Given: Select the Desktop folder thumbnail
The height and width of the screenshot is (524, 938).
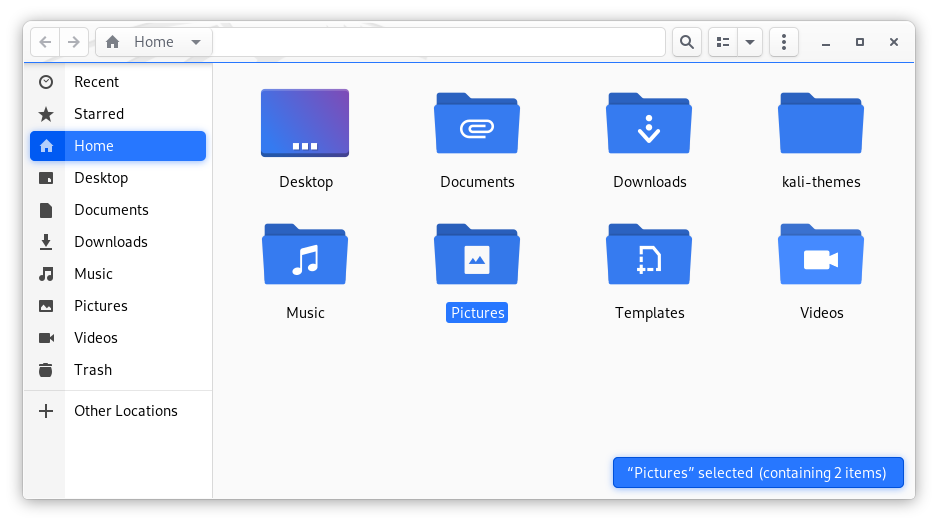Looking at the screenshot, I should tap(305, 123).
